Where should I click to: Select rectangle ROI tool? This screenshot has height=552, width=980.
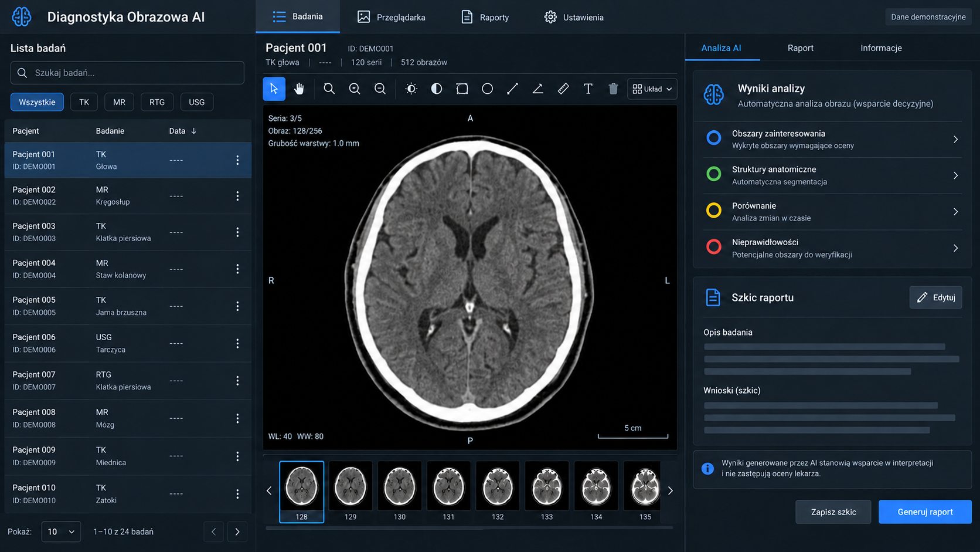462,89
